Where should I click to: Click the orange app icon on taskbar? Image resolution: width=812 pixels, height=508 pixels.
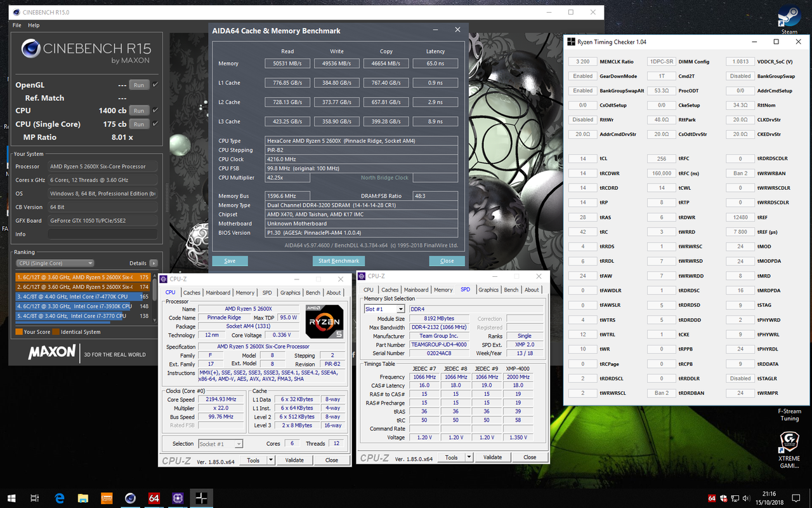(107, 498)
